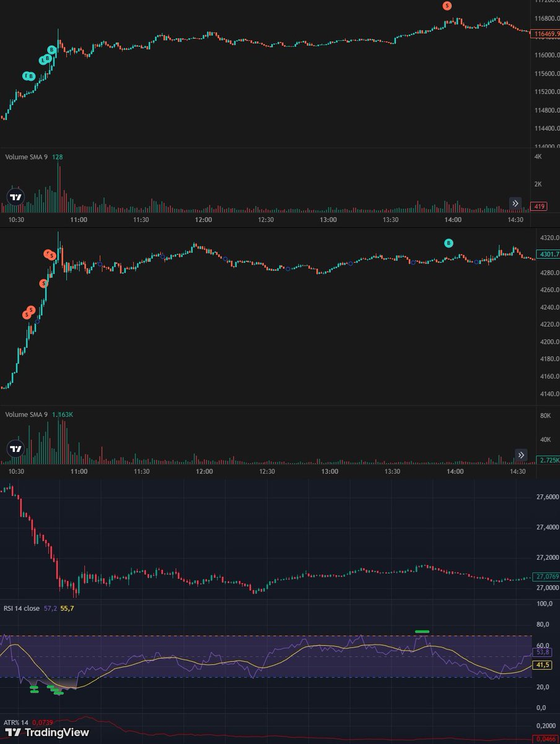Click the 114800.0 price axis label
Image resolution: width=560 pixels, height=744 pixels.
[548, 110]
